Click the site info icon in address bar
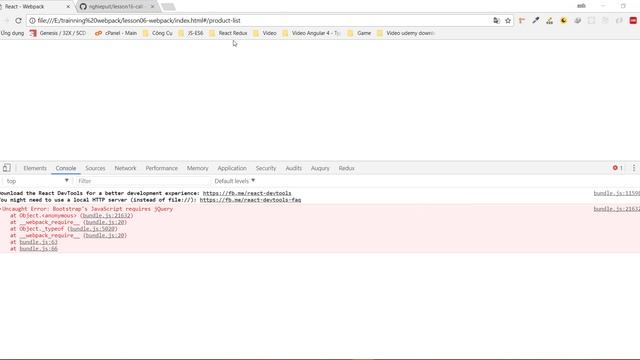The width and height of the screenshot is (640, 360). 32,20
